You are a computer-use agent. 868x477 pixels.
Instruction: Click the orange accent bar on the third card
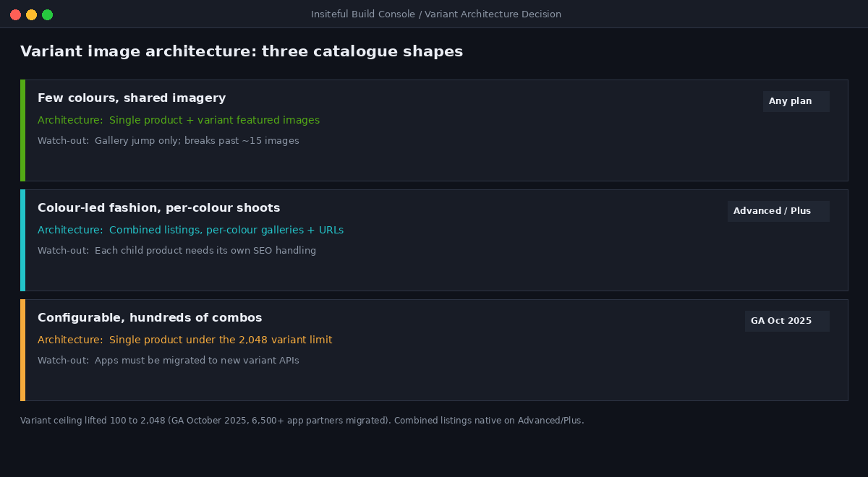[22, 350]
